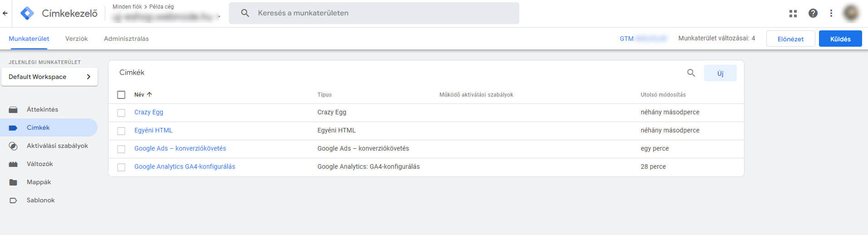This screenshot has width=868, height=235.
Task: Click the Címkezelő app title
Action: 69,14
